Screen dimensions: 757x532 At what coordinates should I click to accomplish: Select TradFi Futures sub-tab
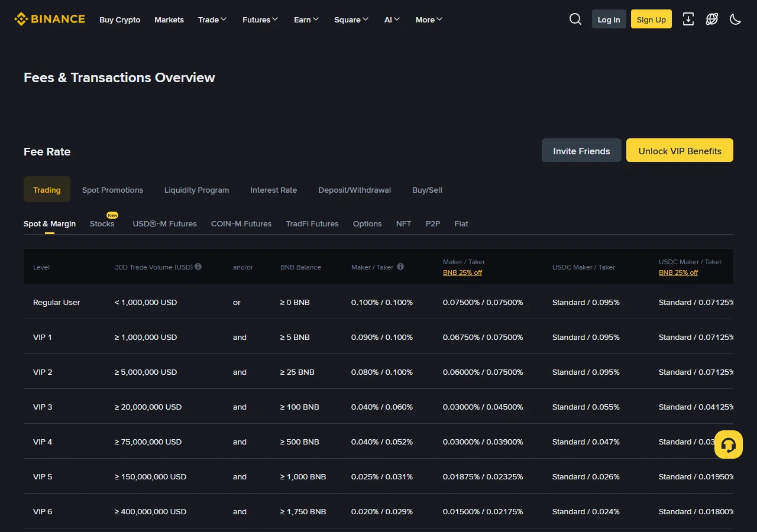[312, 223]
